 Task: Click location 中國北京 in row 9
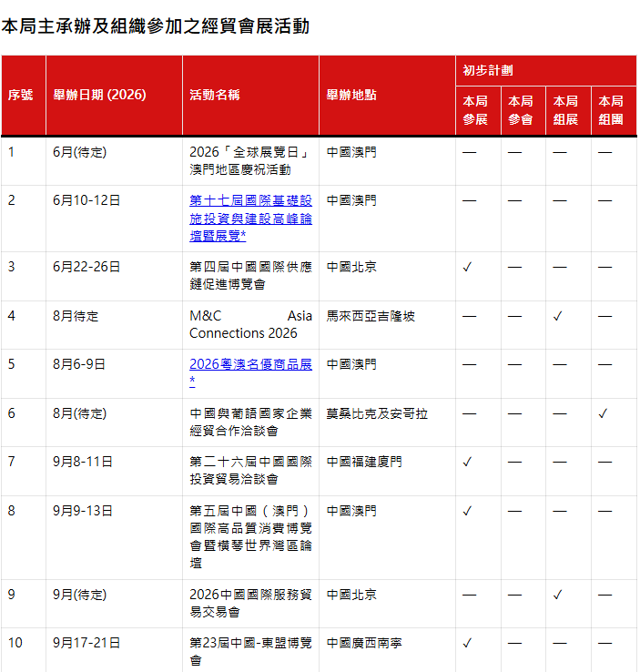[x=351, y=595]
